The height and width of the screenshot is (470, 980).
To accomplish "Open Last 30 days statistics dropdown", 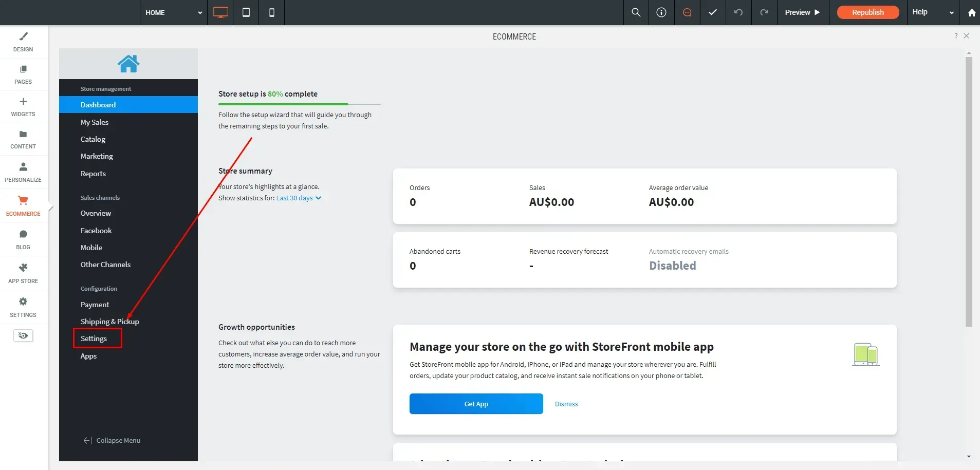I will coord(299,198).
